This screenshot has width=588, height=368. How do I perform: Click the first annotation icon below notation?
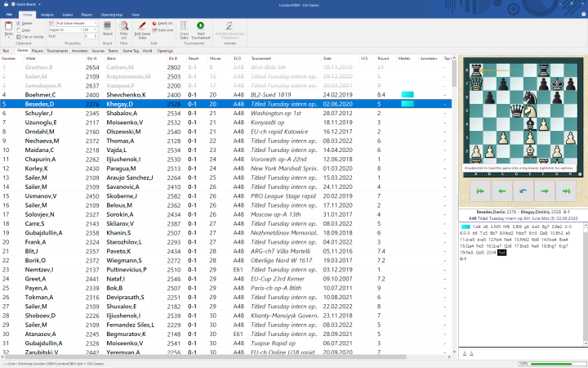tap(465, 353)
